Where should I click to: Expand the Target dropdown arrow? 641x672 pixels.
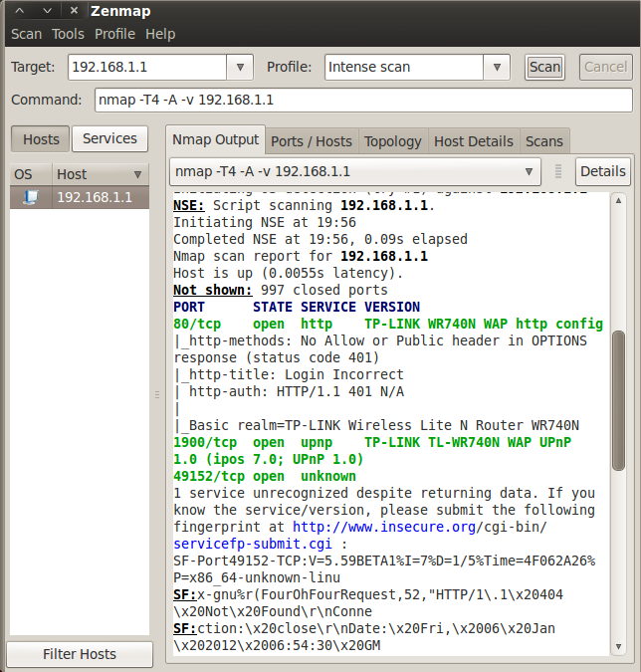(x=240, y=68)
